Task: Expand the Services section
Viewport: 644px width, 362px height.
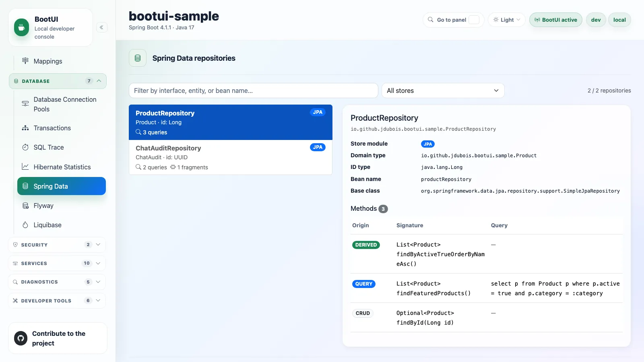Action: click(57, 263)
